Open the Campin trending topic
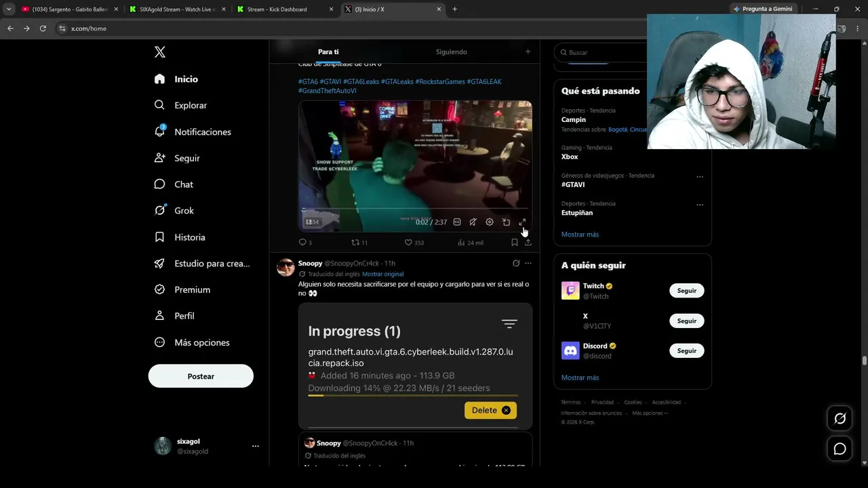The width and height of the screenshot is (868, 488). [574, 120]
